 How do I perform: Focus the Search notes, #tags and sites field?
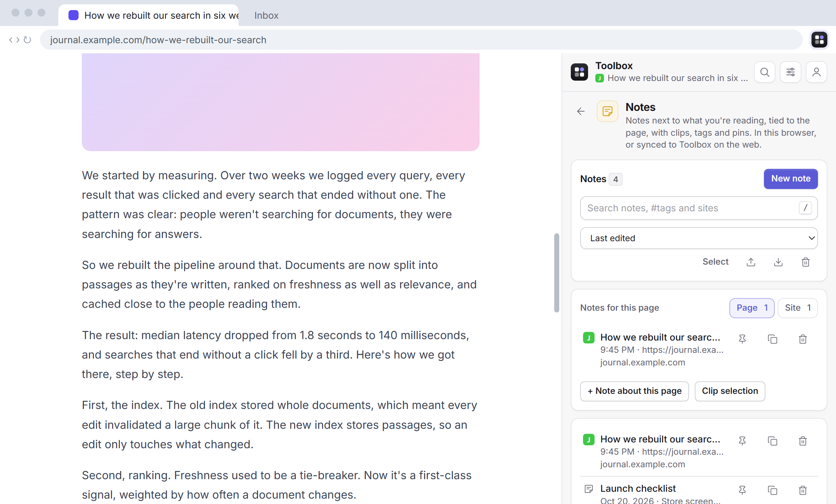click(x=699, y=208)
